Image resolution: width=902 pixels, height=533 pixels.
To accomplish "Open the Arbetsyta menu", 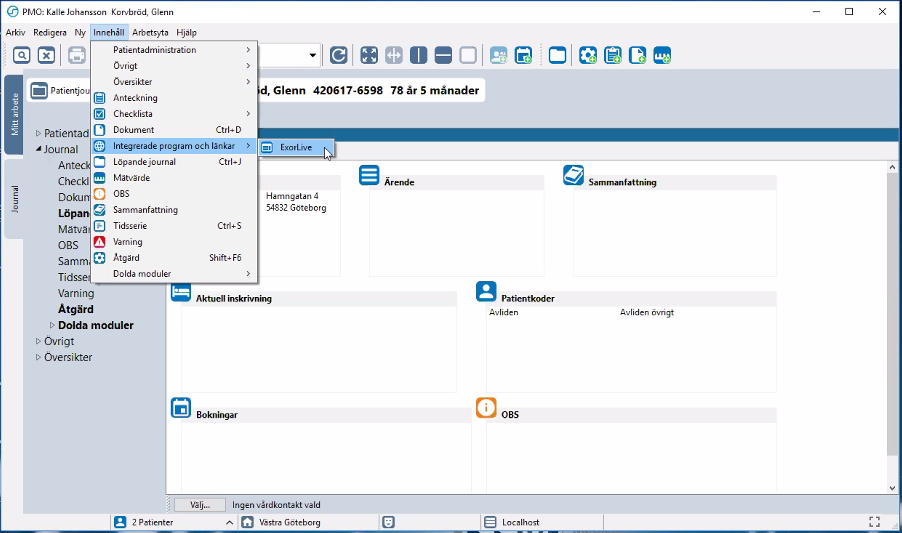I will (x=150, y=32).
